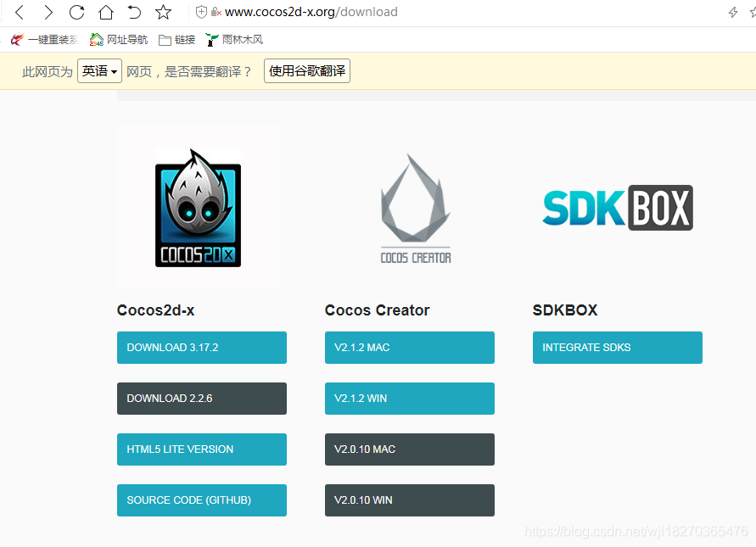Go back with the browser back arrow
Image resolution: width=756 pixels, height=547 pixels.
pyautogui.click(x=20, y=12)
